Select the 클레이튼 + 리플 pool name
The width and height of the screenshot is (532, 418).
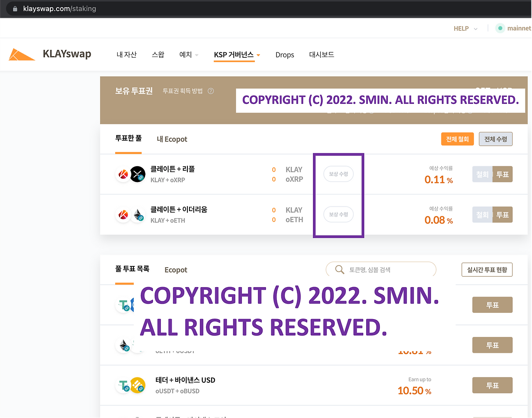click(173, 169)
